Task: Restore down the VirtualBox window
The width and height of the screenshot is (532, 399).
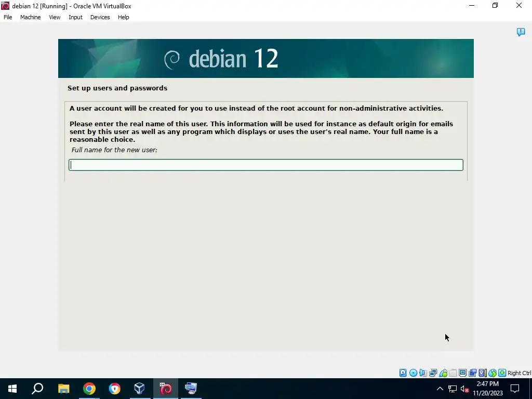Action: click(495, 6)
